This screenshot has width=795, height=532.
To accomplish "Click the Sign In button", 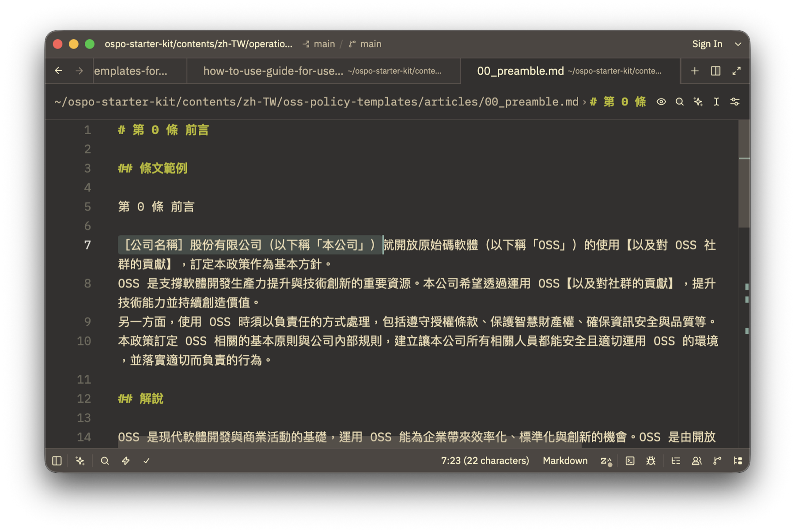I will click(x=707, y=44).
